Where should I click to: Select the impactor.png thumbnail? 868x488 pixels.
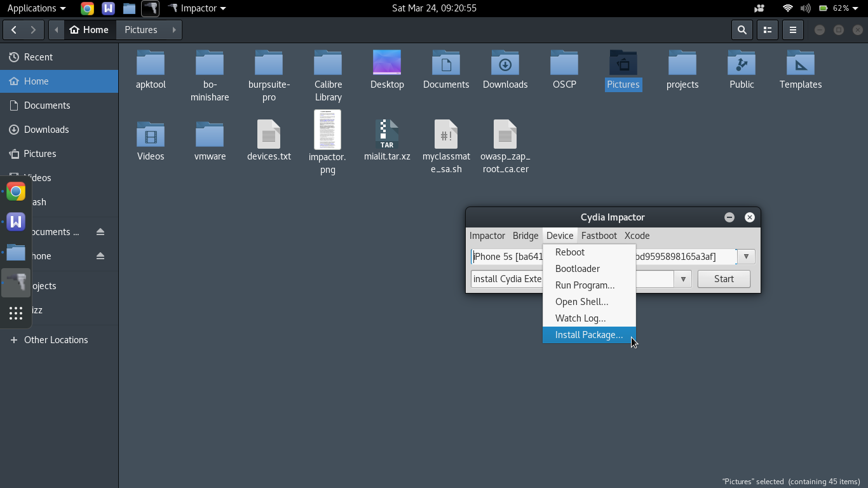click(327, 130)
